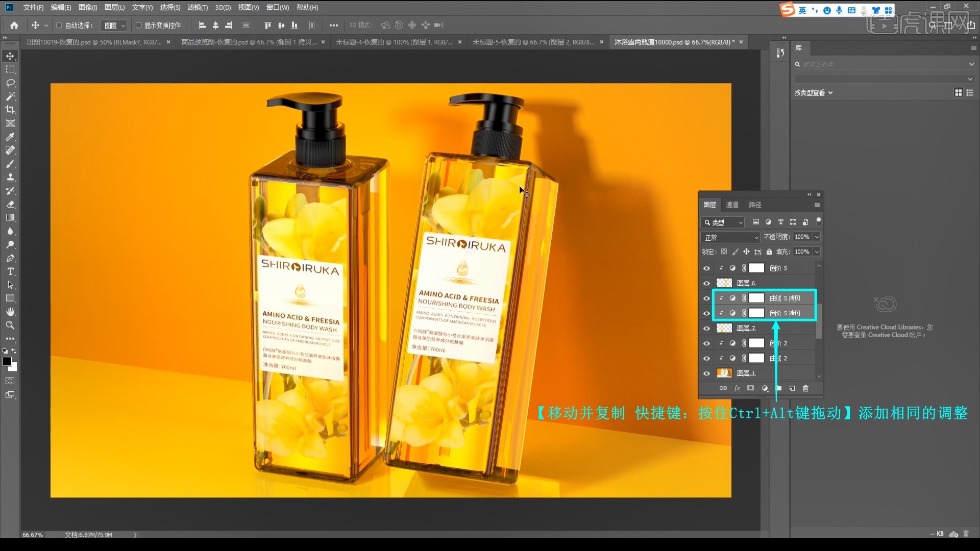The width and height of the screenshot is (980, 551).
Task: Expand the opacity 100% dropdown arrow
Action: (x=817, y=237)
